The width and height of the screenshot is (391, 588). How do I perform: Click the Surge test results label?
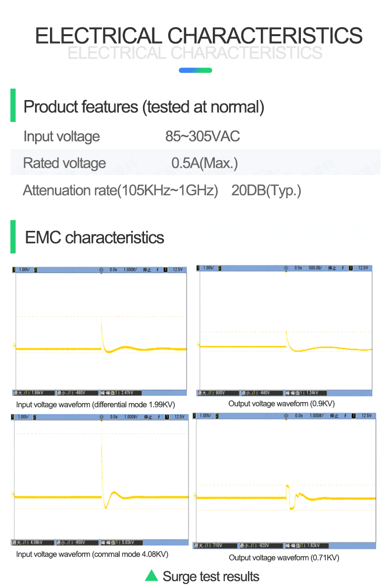(211, 577)
